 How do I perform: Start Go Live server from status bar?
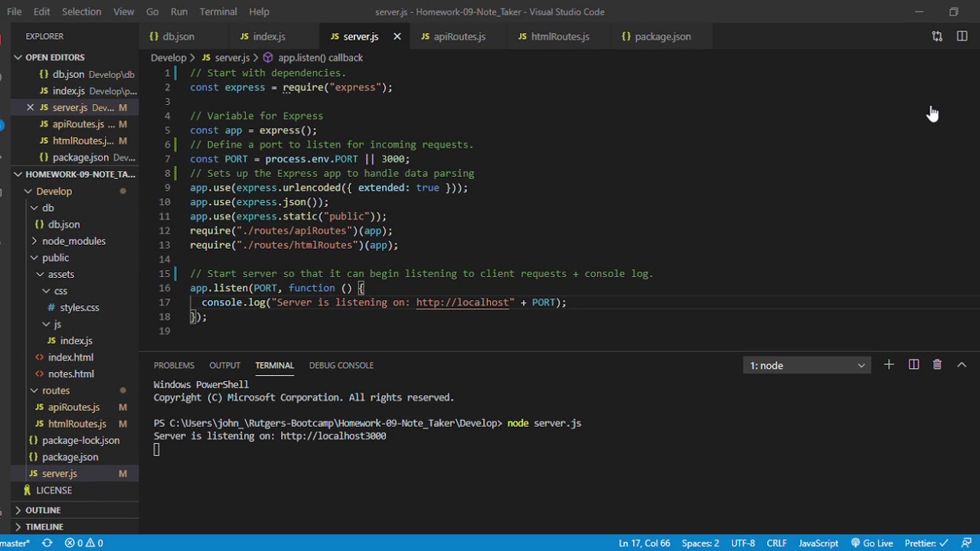coord(872,543)
